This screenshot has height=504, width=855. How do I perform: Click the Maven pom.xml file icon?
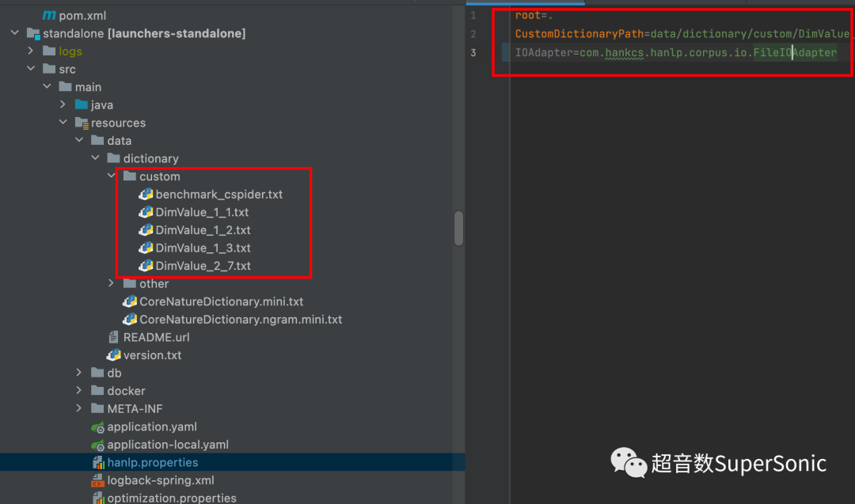pos(49,15)
